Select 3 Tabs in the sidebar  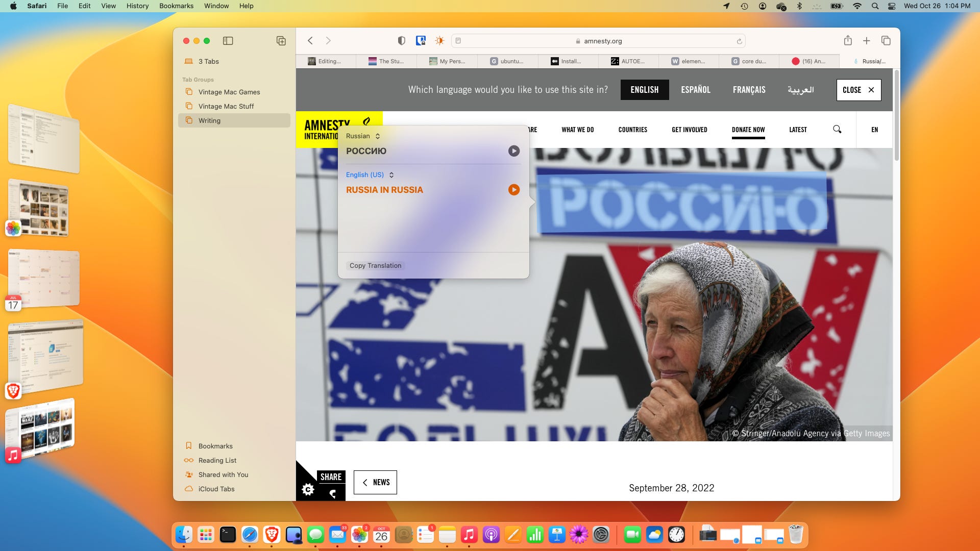click(234, 61)
